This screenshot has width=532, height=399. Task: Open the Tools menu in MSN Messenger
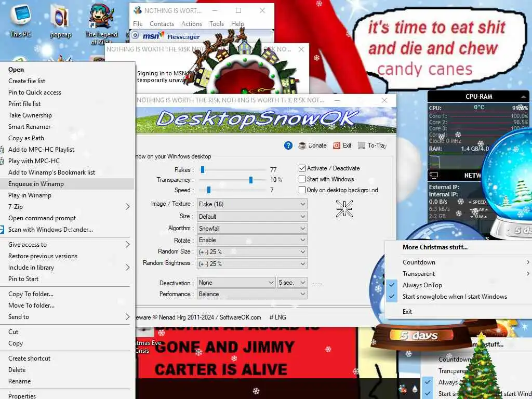(x=217, y=24)
